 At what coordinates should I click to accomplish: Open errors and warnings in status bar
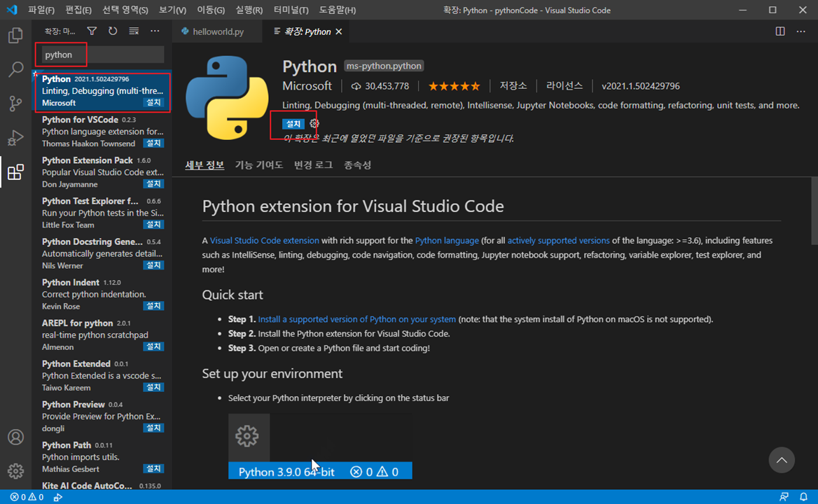tap(27, 497)
